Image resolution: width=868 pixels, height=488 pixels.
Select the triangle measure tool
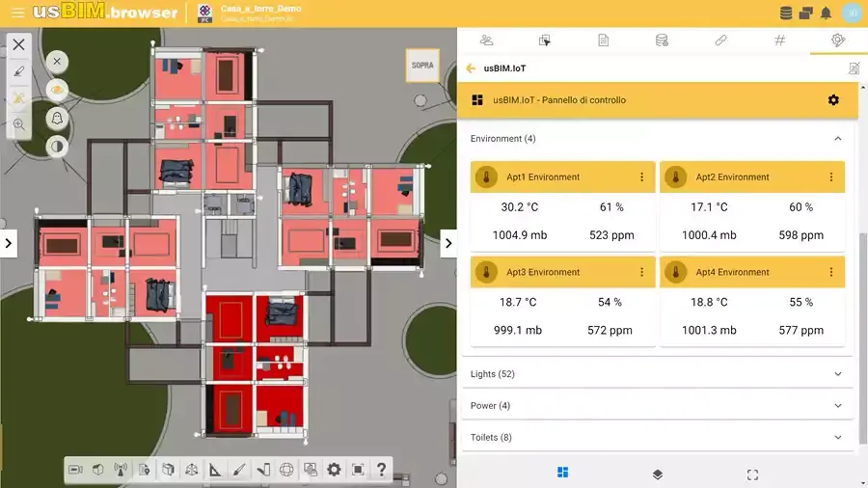point(215,470)
